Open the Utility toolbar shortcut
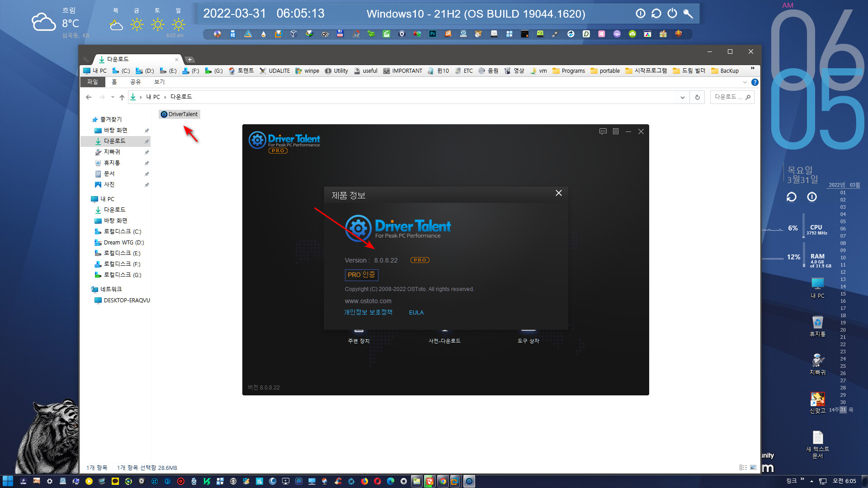Viewport: 868px width, 488px height. [x=337, y=71]
